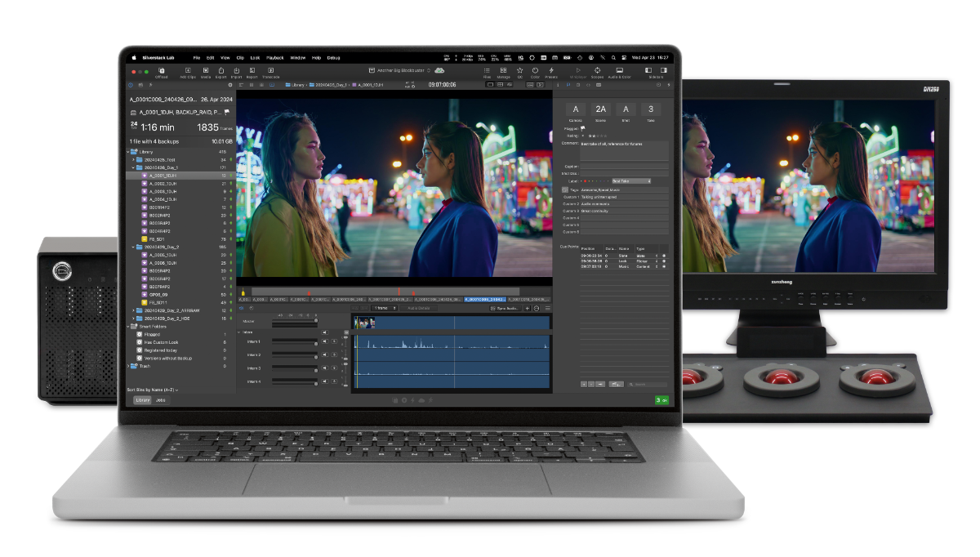Open the Color view icon
This screenshot has height=557, width=980.
click(535, 72)
